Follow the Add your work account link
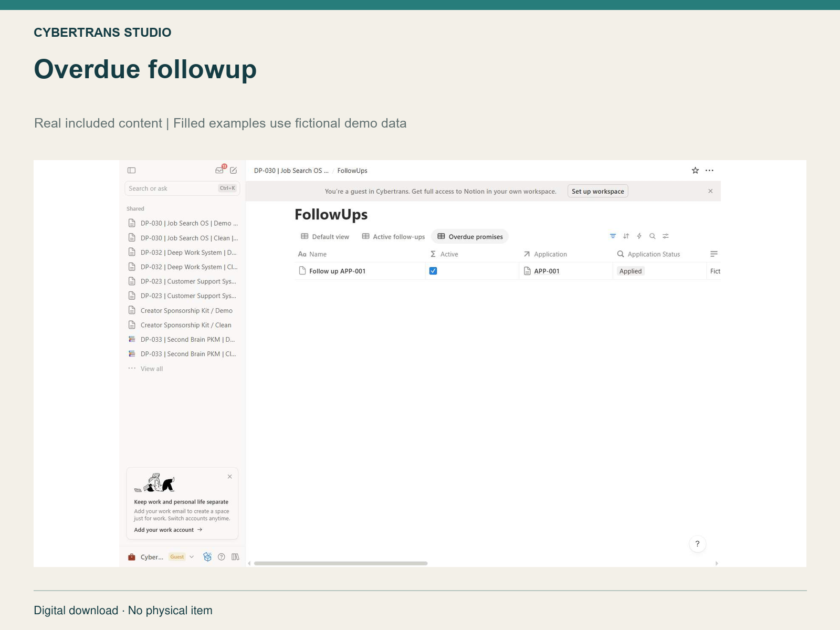The image size is (840, 630). coord(168,530)
